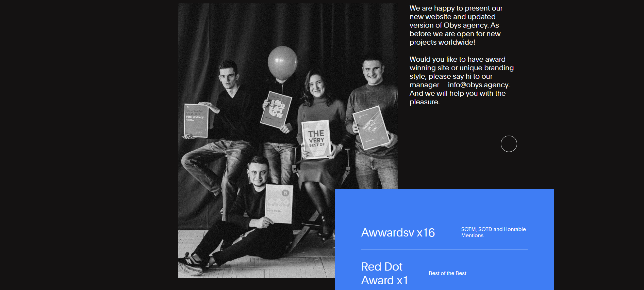
Task: Click 'THE VERY BEST OF' poster
Action: pyautogui.click(x=316, y=139)
